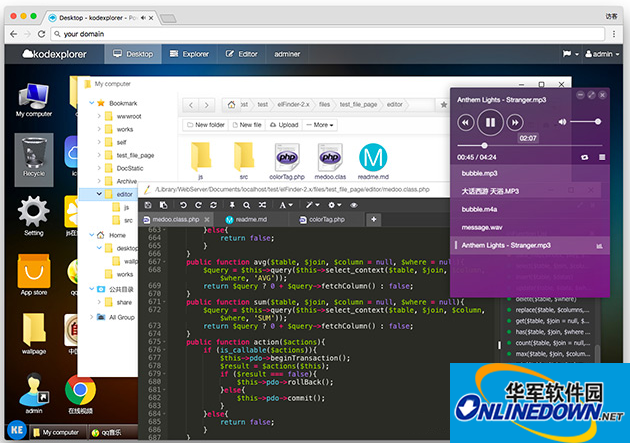Screen dimensions: 630x443
Task: Skip to next track in music player
Action: coord(515,122)
